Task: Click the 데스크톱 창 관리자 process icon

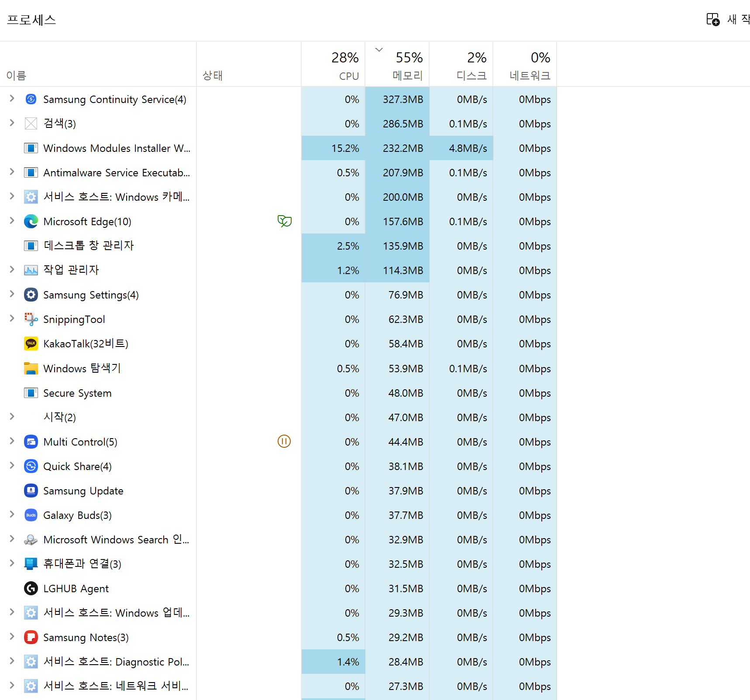Action: click(31, 246)
